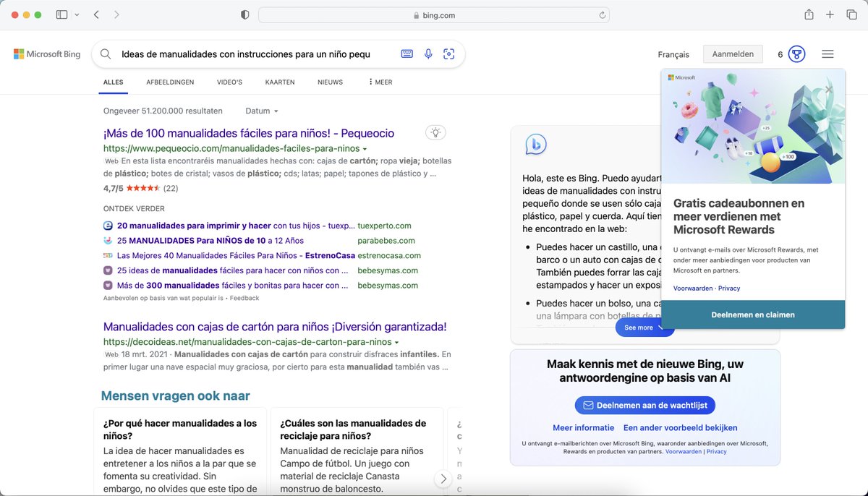Expand chat answer with See more
This screenshot has width=868, height=496.
pyautogui.click(x=644, y=328)
